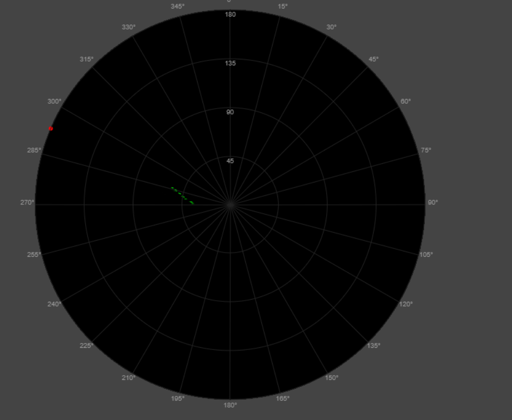The height and width of the screenshot is (420, 512).
Task: Click the 195° angle label
Action: point(178,399)
